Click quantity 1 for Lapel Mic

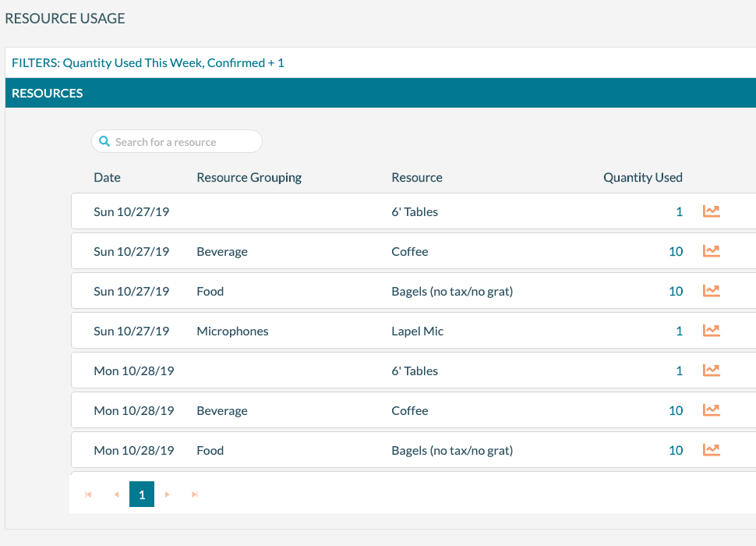click(x=679, y=331)
